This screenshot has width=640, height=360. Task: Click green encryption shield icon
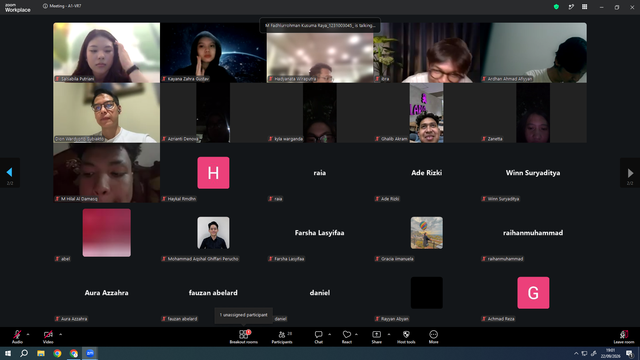pyautogui.click(x=556, y=7)
